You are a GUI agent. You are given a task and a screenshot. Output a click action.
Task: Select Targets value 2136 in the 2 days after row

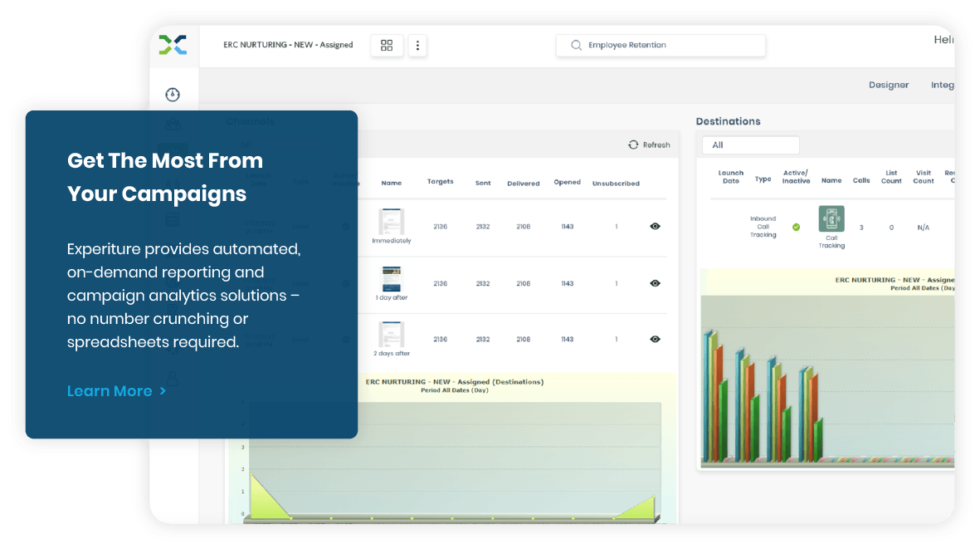click(x=441, y=339)
